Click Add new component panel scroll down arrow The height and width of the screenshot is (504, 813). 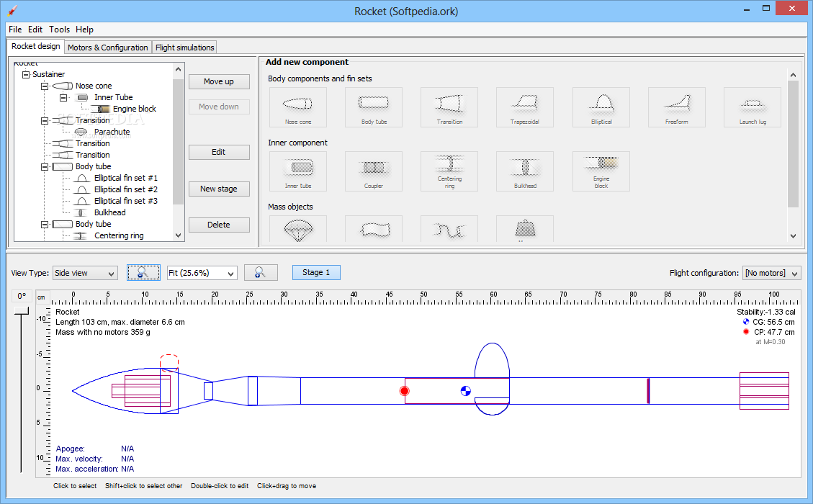793,236
